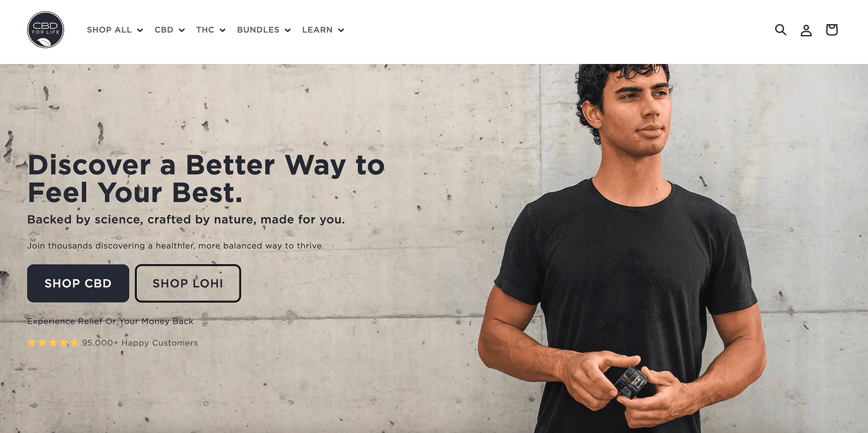Screen dimensions: 868x433
Task: Open the shopping cart icon
Action: coord(831,30)
